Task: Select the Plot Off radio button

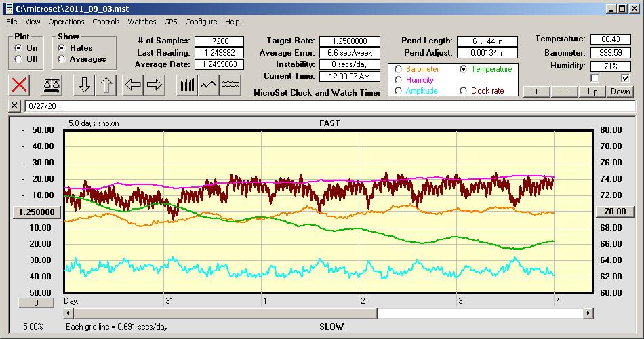Action: 18,59
